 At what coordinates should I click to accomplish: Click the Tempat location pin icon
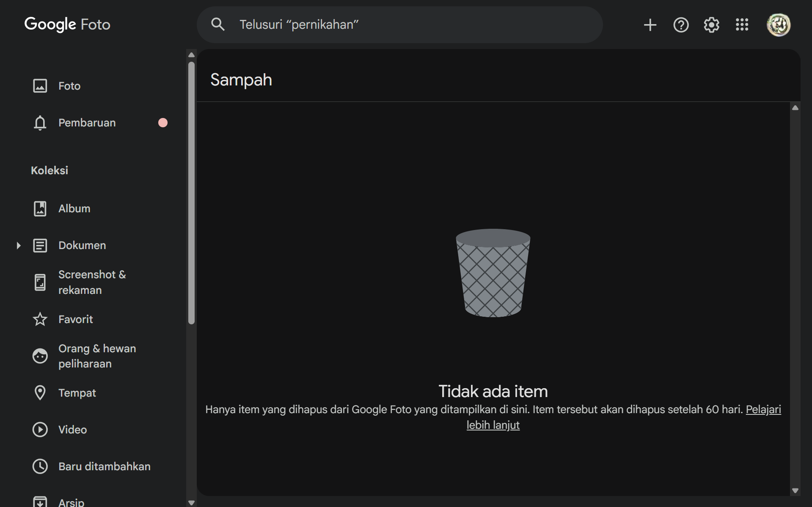pos(40,393)
